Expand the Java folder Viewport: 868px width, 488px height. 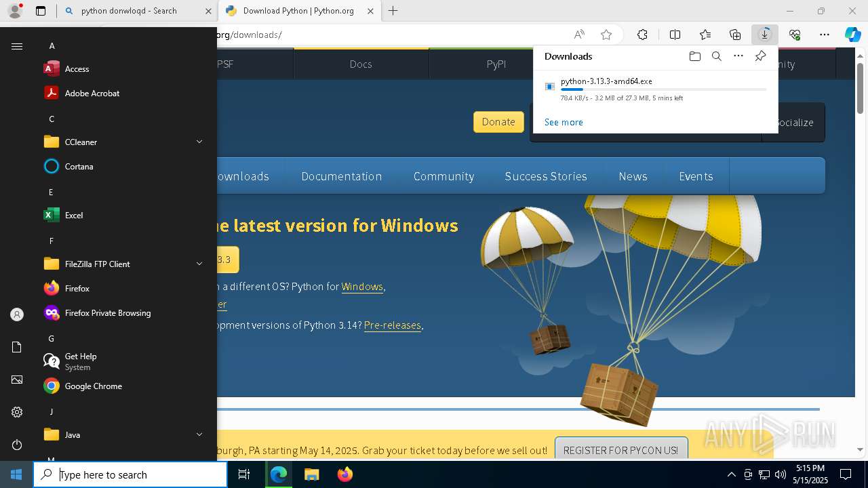(122, 435)
